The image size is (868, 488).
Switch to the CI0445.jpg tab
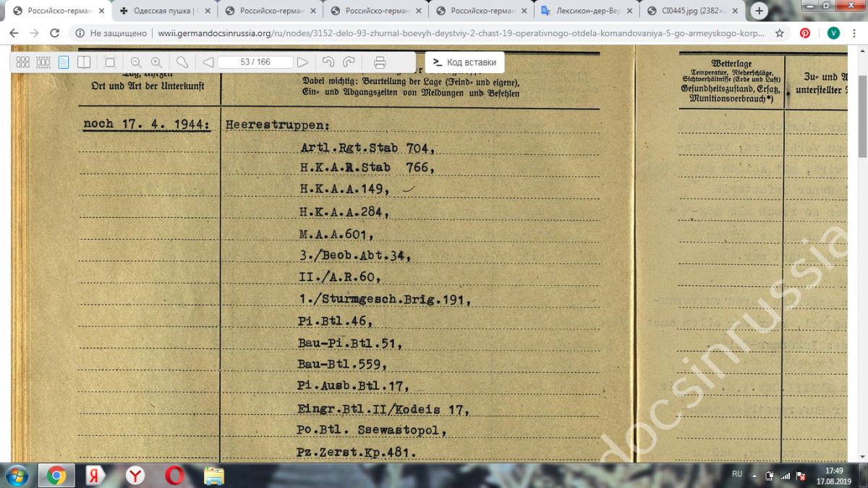click(694, 11)
